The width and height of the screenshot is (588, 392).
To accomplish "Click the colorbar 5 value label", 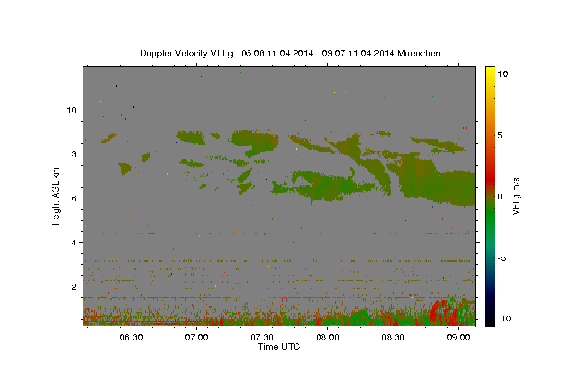I will [x=500, y=135].
